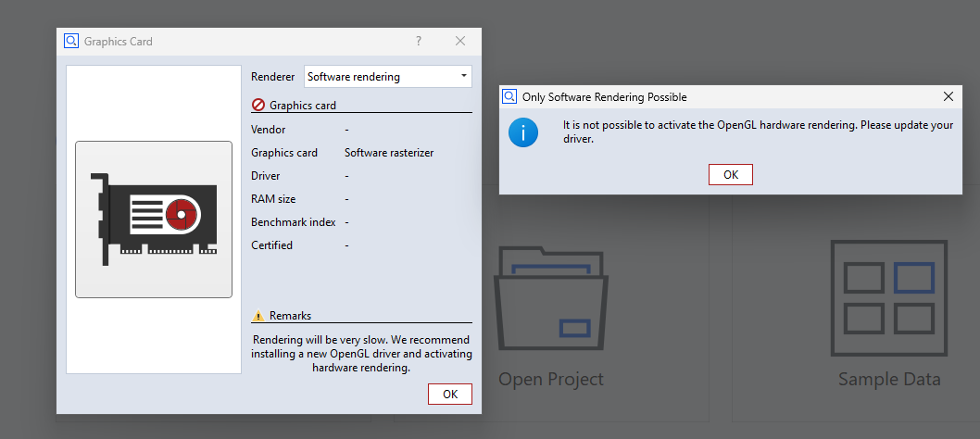Click the question mark help button
The width and height of the screenshot is (980, 439).
tap(419, 42)
